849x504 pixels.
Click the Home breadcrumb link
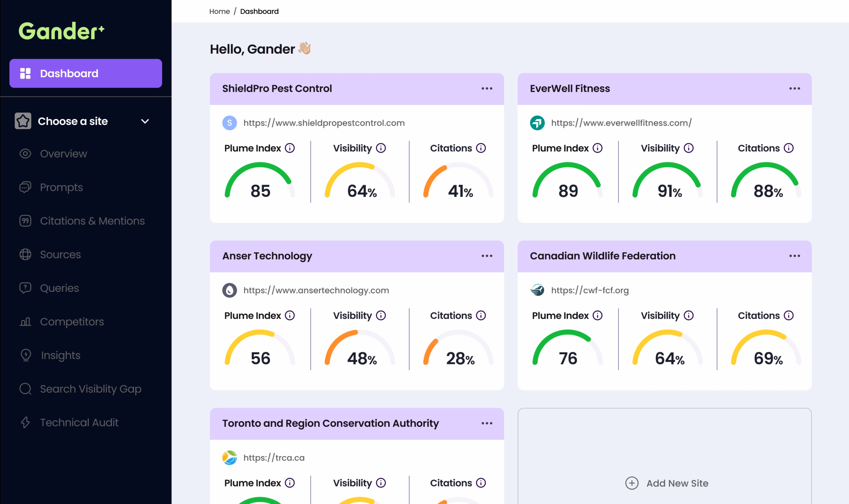coord(220,11)
